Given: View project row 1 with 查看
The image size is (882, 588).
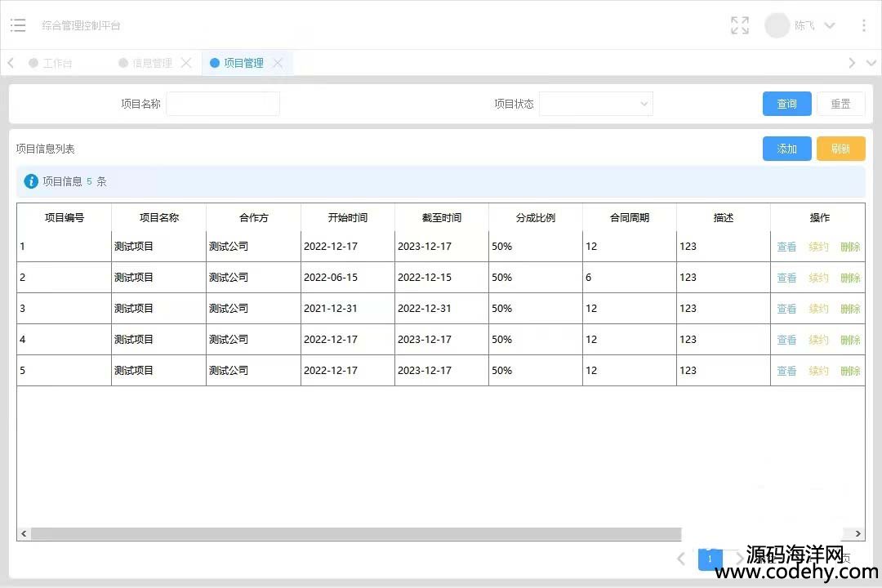Looking at the screenshot, I should click(786, 247).
